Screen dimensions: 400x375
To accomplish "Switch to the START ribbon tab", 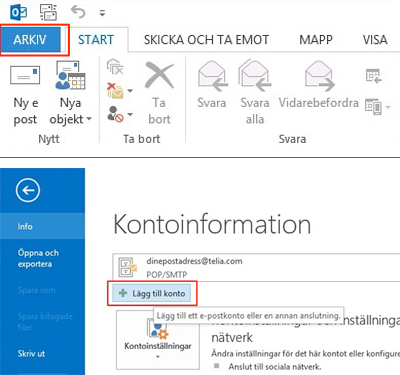I will coord(96,40).
